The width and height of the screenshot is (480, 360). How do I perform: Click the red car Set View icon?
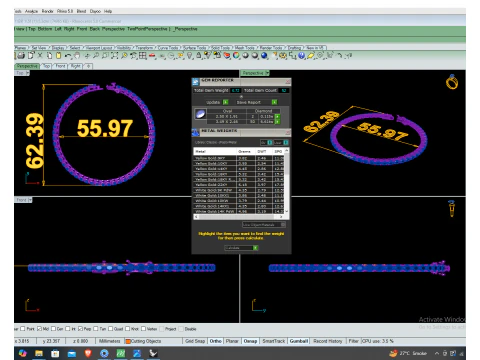(x=152, y=56)
